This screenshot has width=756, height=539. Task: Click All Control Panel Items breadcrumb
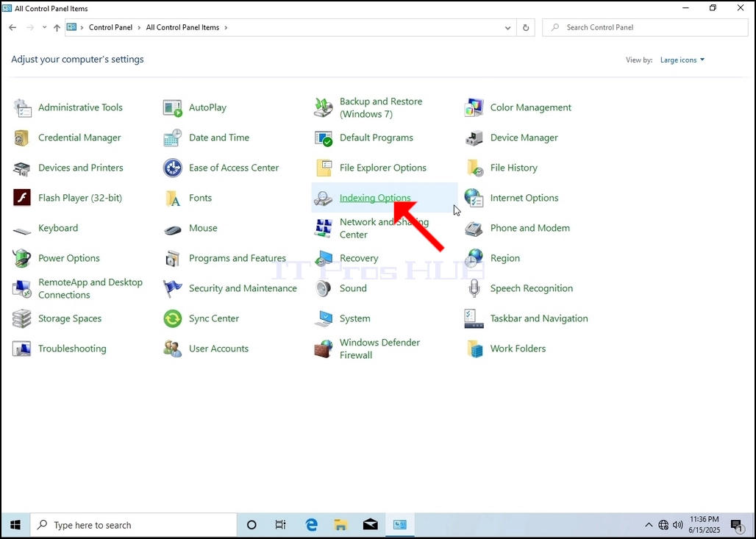(x=182, y=27)
